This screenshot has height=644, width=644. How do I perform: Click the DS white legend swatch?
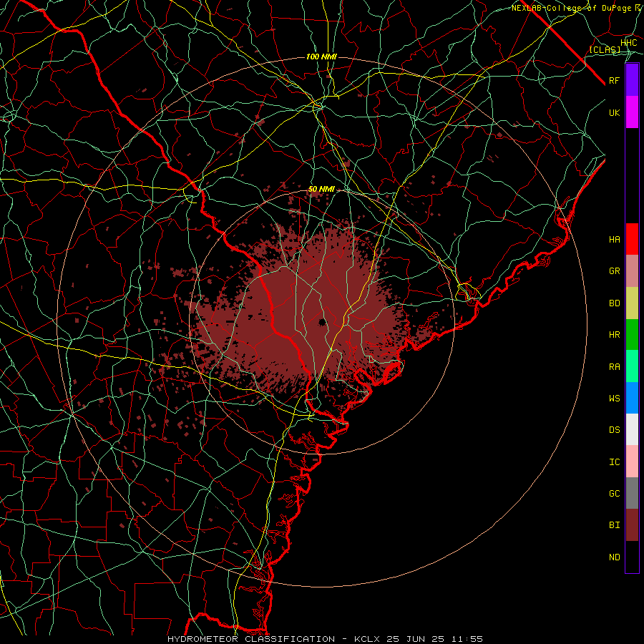(x=632, y=429)
